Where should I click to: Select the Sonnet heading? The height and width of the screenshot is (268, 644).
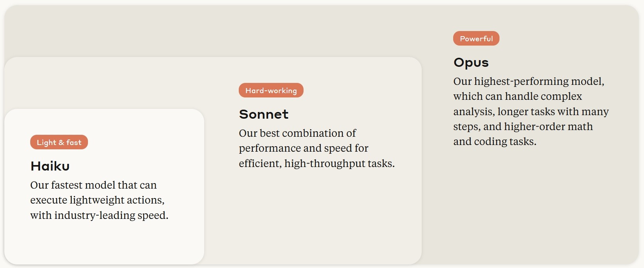pyautogui.click(x=263, y=114)
